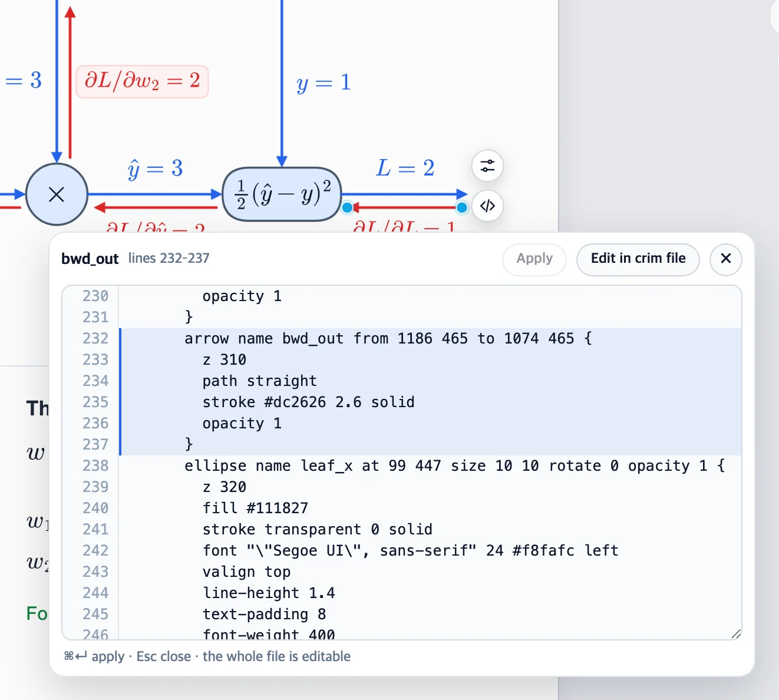Click the bwd_out title in the popup header

coord(90,259)
